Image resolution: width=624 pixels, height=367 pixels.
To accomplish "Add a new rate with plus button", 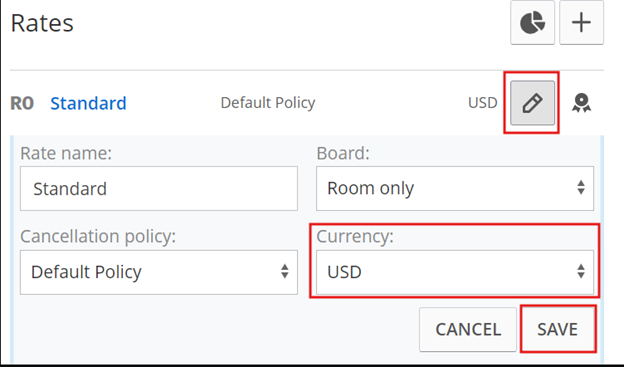I will (581, 22).
